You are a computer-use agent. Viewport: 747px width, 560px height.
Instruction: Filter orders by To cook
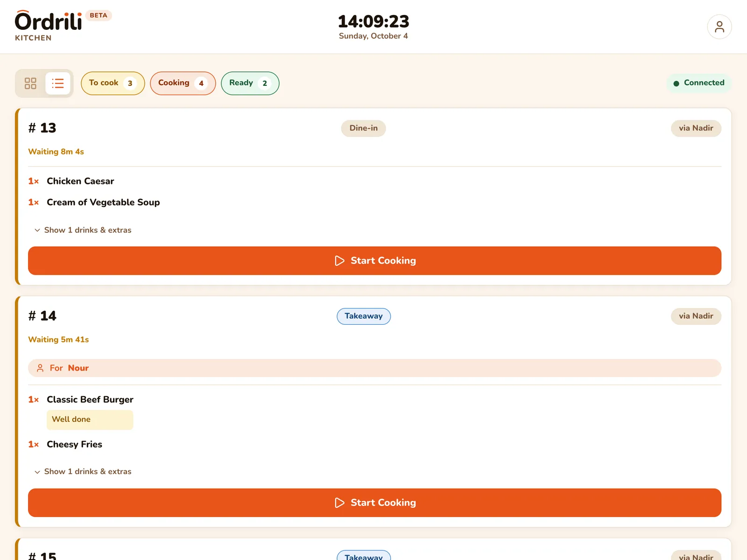pos(113,83)
